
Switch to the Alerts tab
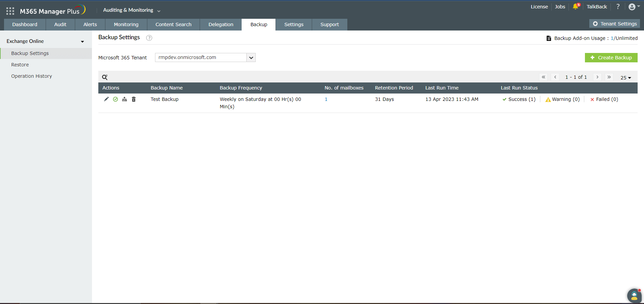click(90, 24)
